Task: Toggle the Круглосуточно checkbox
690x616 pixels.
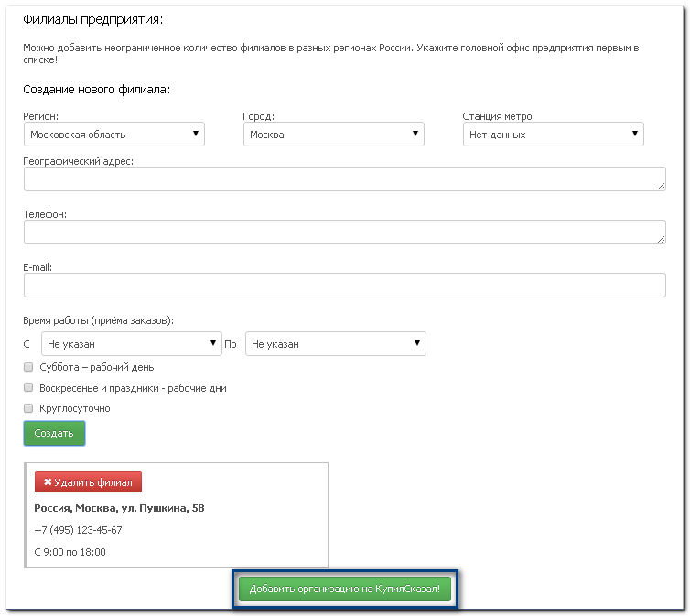Action: point(28,408)
